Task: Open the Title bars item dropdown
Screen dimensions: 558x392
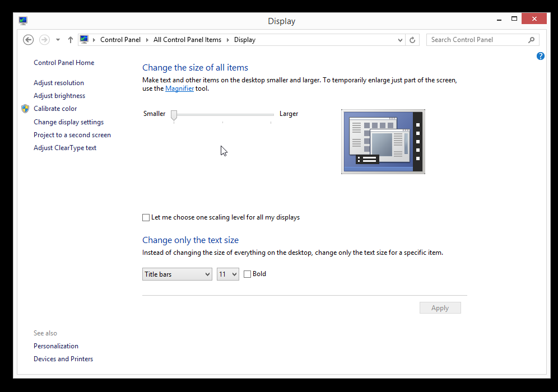Action: point(177,274)
